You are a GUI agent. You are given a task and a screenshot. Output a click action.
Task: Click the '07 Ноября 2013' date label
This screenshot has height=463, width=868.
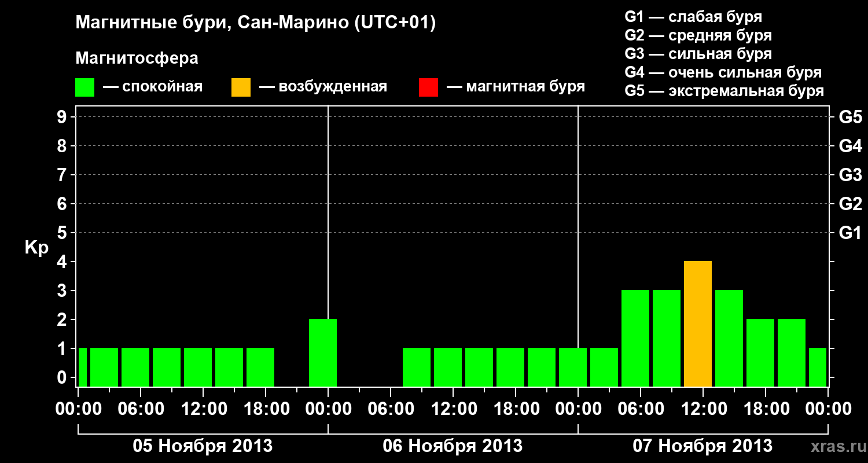coord(703,446)
